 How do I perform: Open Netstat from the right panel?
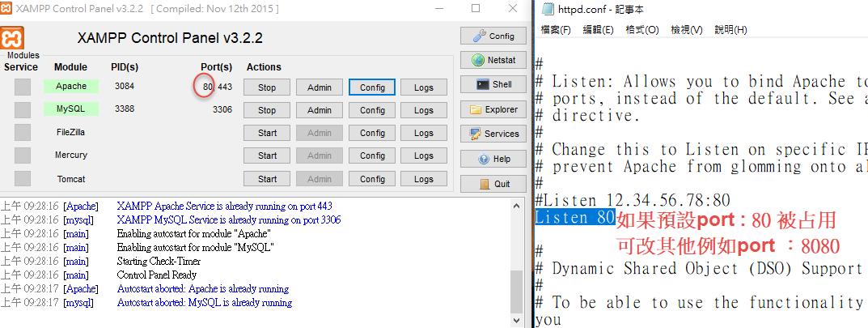[493, 60]
